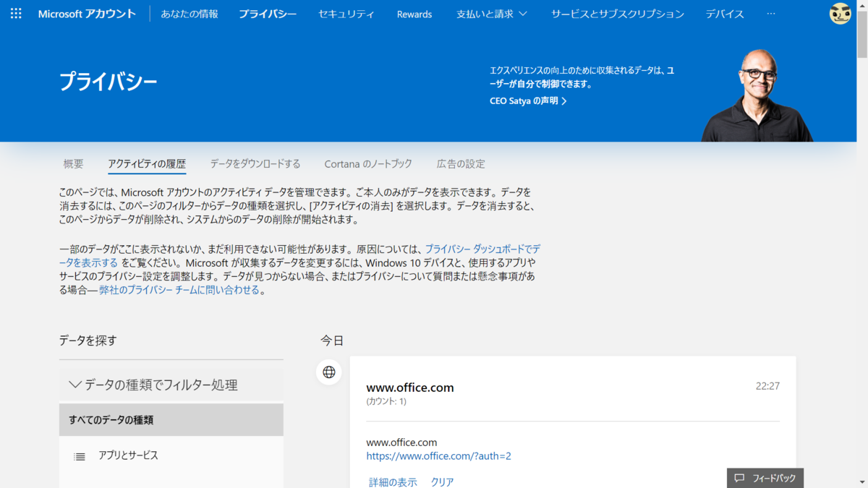Open セキュリティ in top navigation

pyautogui.click(x=346, y=14)
